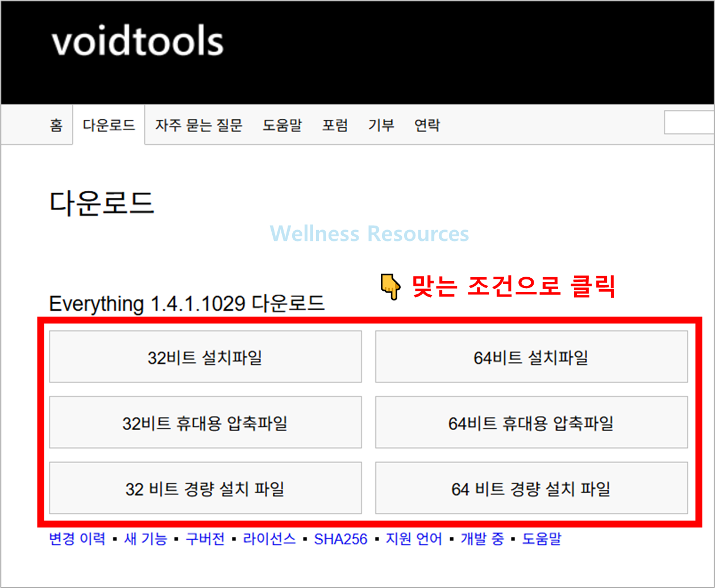This screenshot has width=715, height=588.
Task: Download the 64비트 설치파일
Action: (x=531, y=357)
